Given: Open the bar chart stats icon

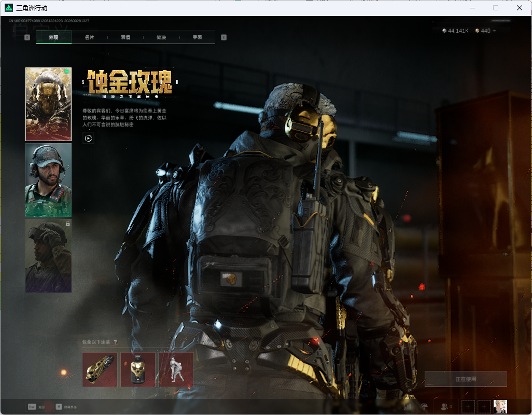Looking at the screenshot, I should pyautogui.click(x=408, y=406).
